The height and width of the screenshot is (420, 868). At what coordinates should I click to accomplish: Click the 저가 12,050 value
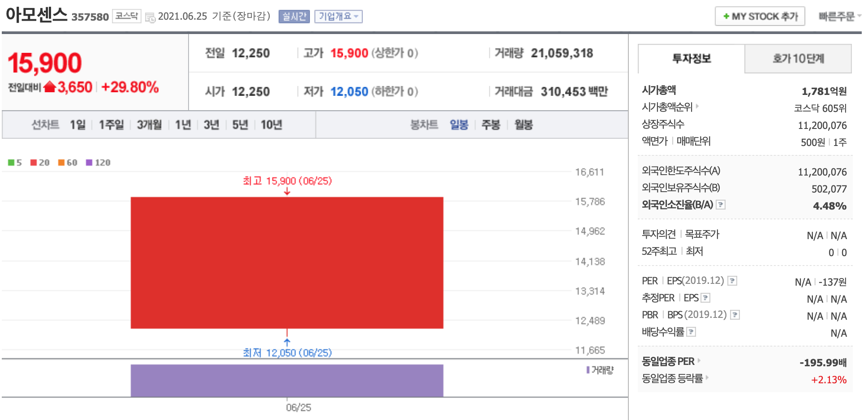(349, 92)
